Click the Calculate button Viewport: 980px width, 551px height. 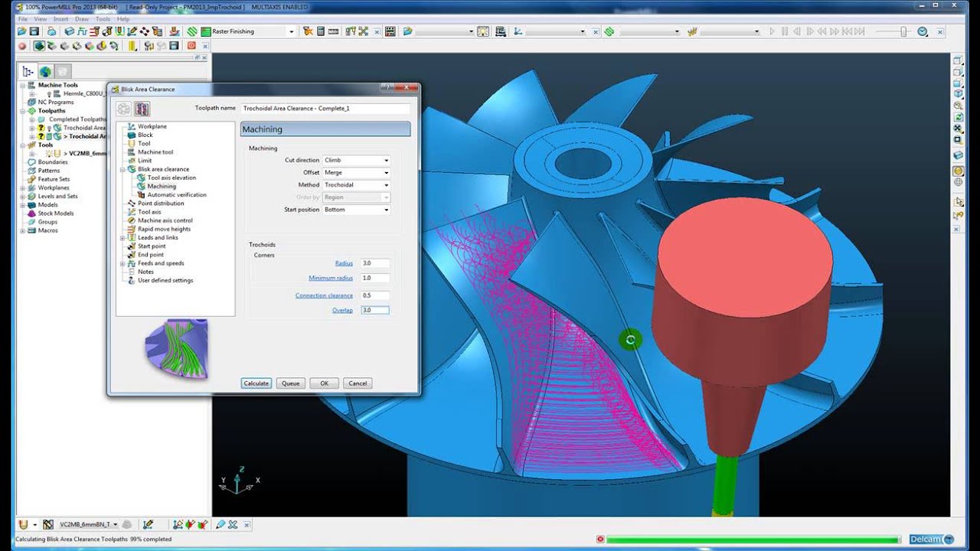(x=256, y=383)
